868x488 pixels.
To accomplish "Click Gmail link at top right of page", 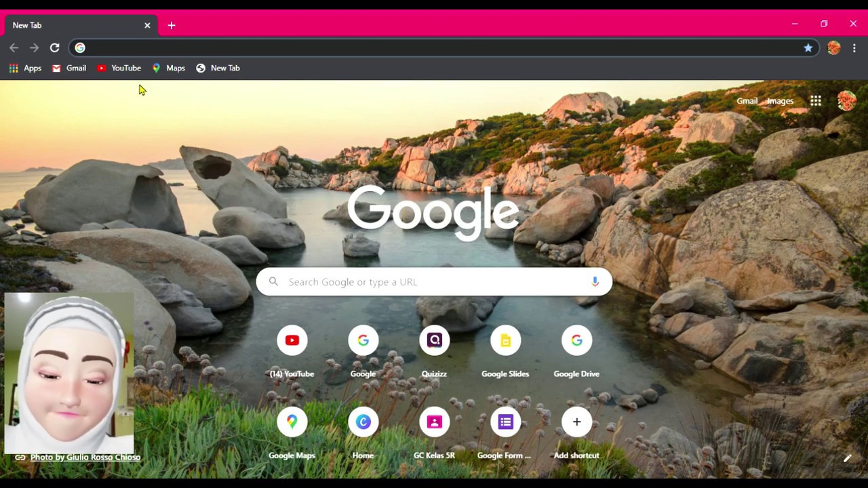I will [x=747, y=101].
